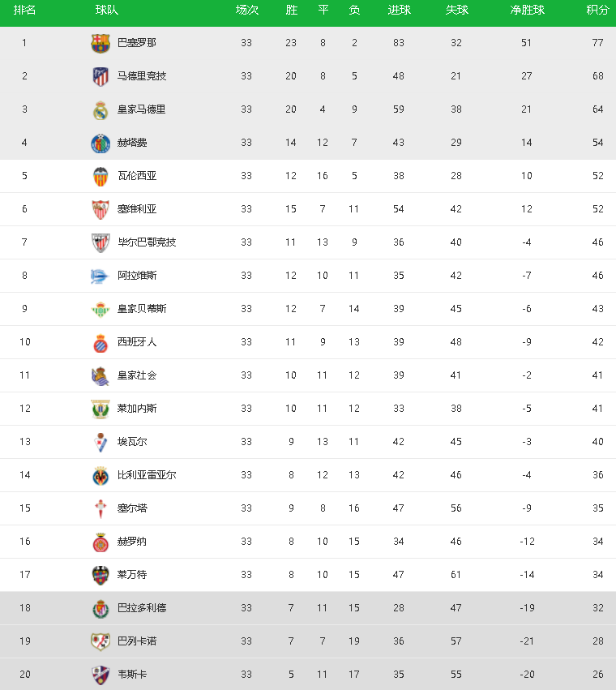
Task: Click the 净胜球 column header
Action: pos(527,10)
